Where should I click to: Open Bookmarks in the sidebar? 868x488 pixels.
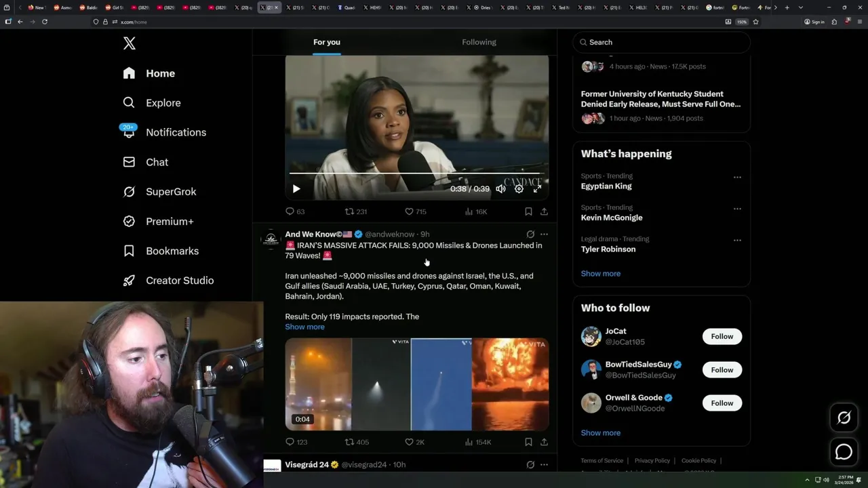(x=161, y=251)
